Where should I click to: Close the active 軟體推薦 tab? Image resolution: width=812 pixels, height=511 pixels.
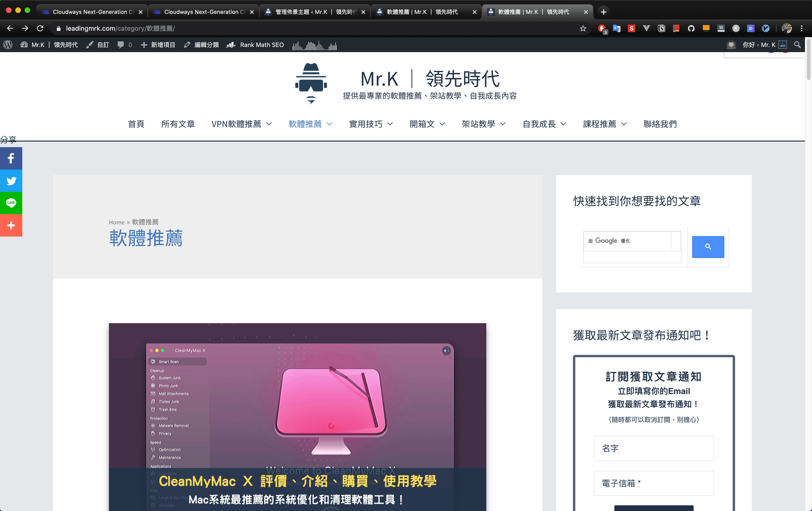586,12
